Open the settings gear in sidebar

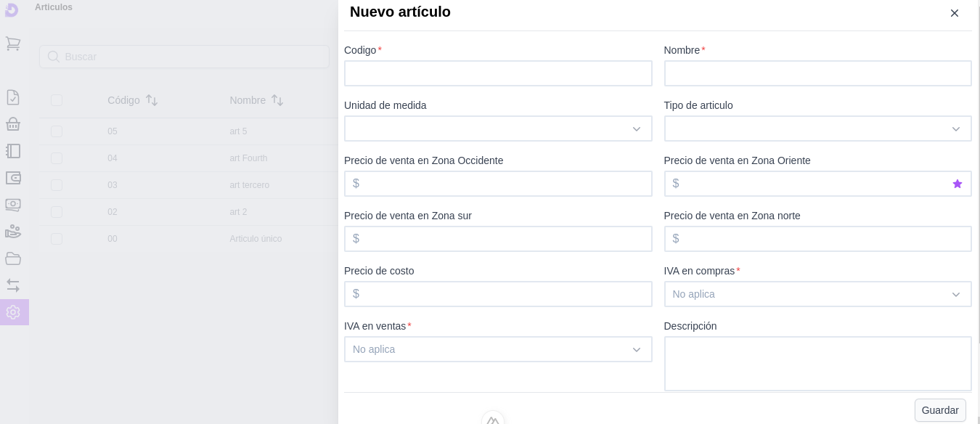pyautogui.click(x=12, y=312)
